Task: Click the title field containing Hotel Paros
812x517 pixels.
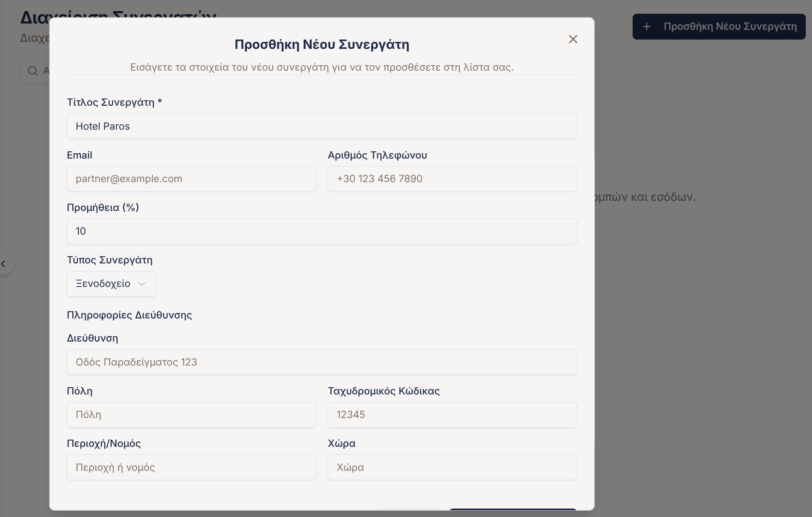Action: point(321,126)
